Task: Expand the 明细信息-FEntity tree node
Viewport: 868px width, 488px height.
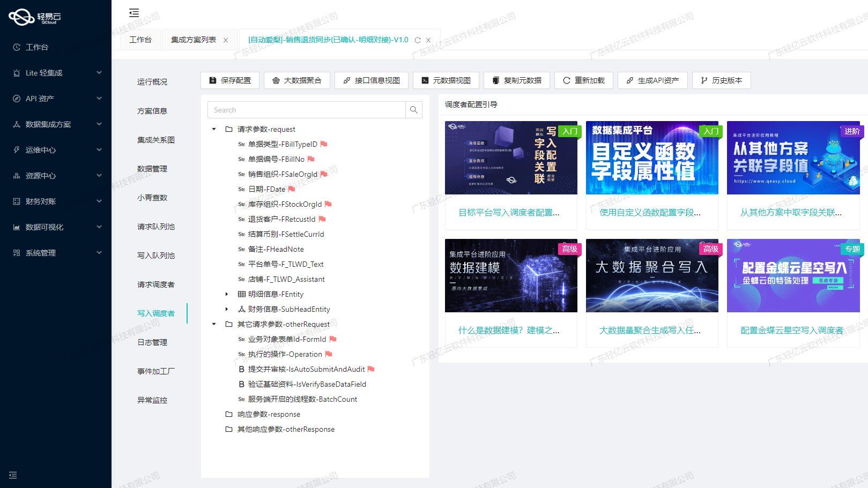Action: click(x=227, y=294)
